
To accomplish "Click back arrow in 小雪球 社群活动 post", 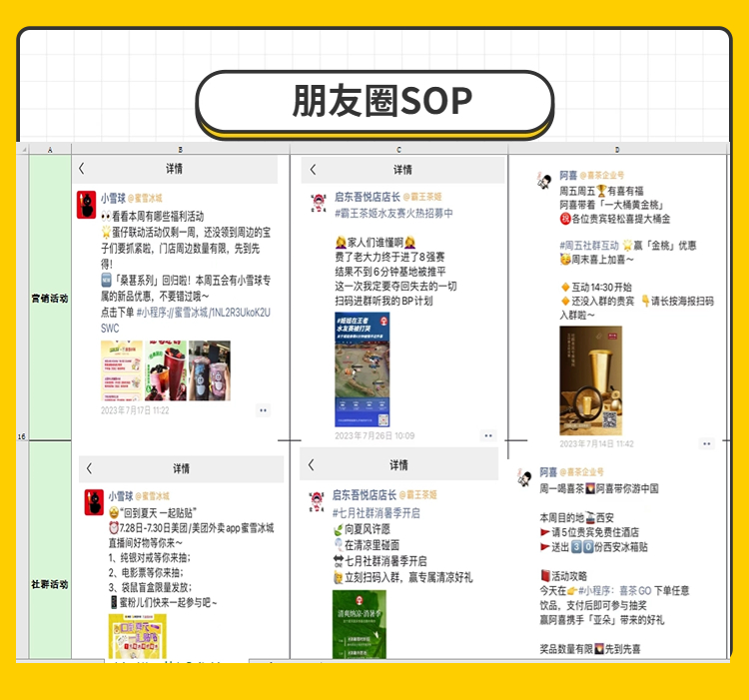I will 89,468.
